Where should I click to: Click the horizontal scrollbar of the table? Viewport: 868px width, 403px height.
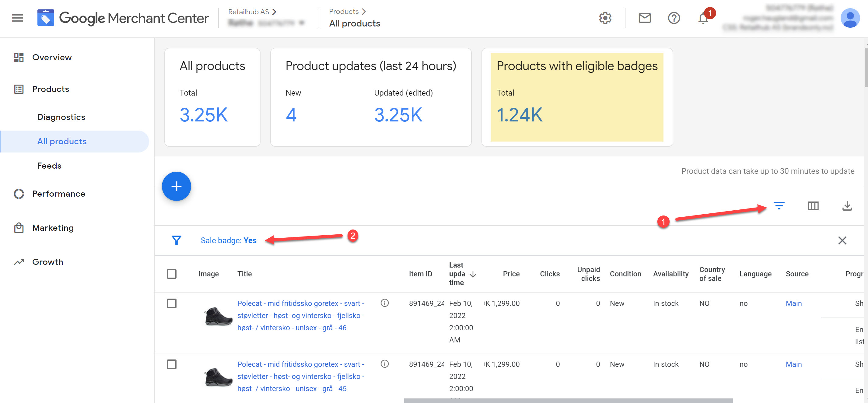(568, 401)
